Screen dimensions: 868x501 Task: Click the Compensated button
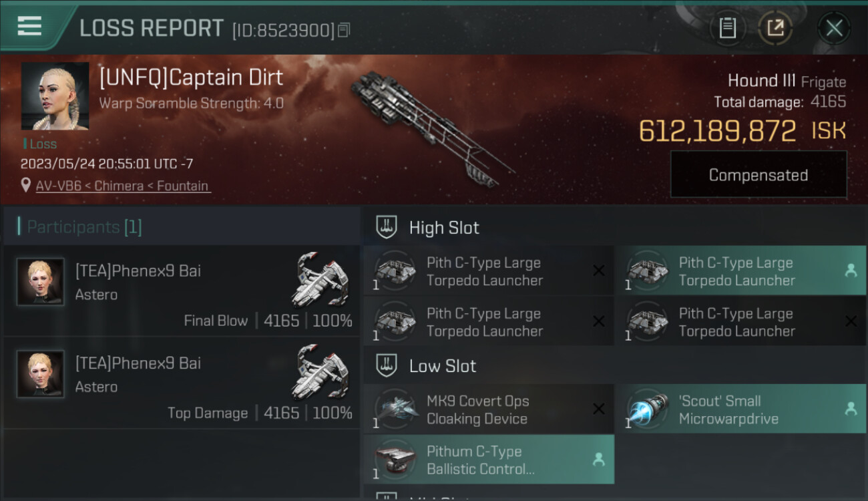point(758,175)
